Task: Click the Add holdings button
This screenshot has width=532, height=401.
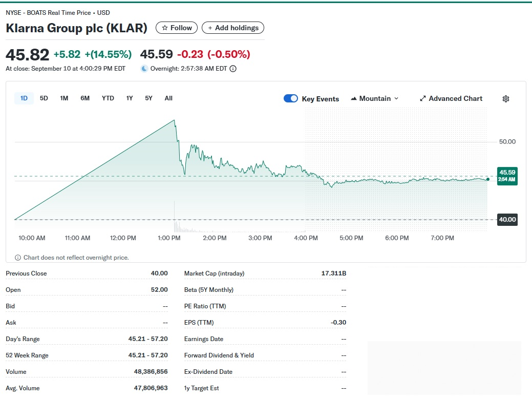Action: coord(233,28)
